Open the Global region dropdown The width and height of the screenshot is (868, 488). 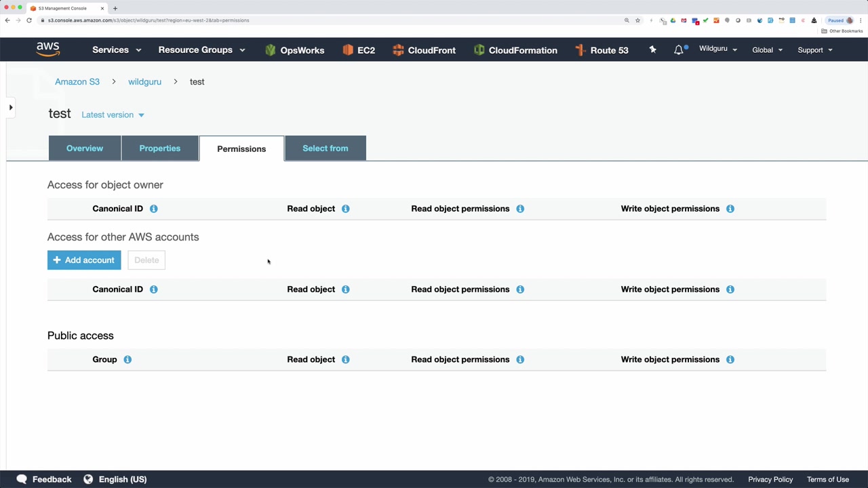[767, 50]
